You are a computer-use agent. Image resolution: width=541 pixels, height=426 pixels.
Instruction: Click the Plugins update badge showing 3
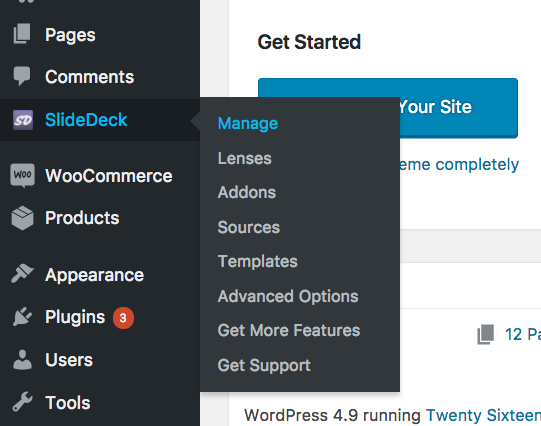(123, 318)
